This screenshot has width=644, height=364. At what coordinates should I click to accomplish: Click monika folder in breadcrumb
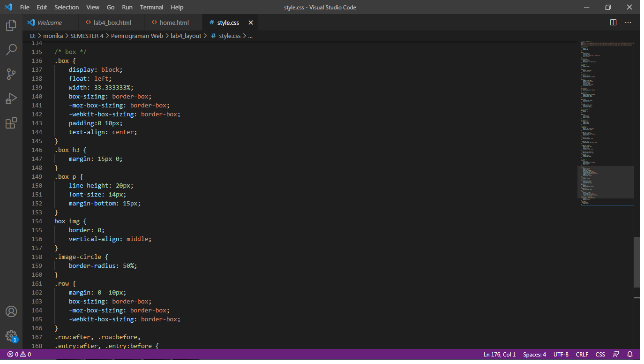pyautogui.click(x=53, y=36)
